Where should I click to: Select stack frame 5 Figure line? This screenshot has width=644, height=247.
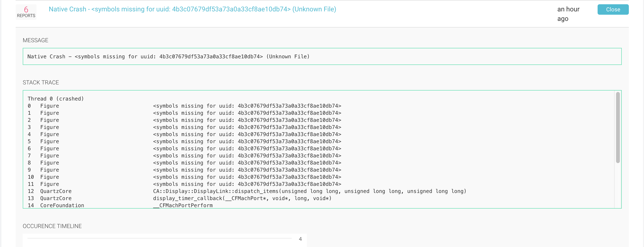(49, 141)
